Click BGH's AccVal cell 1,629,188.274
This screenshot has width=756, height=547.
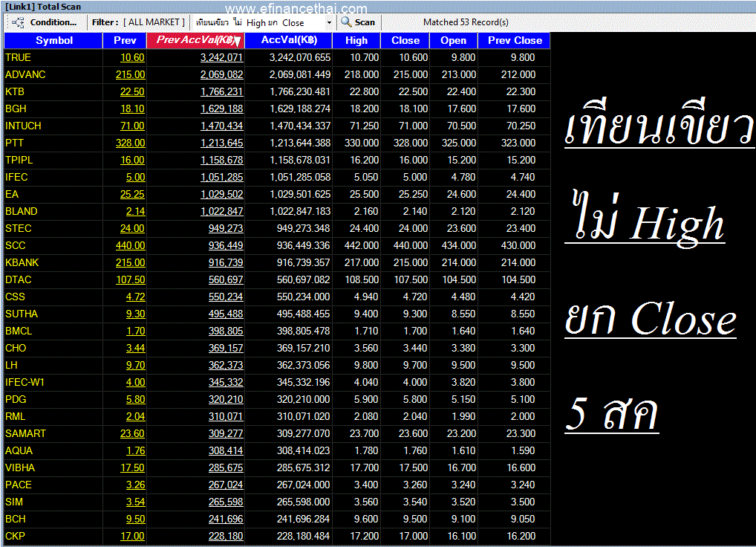point(300,109)
